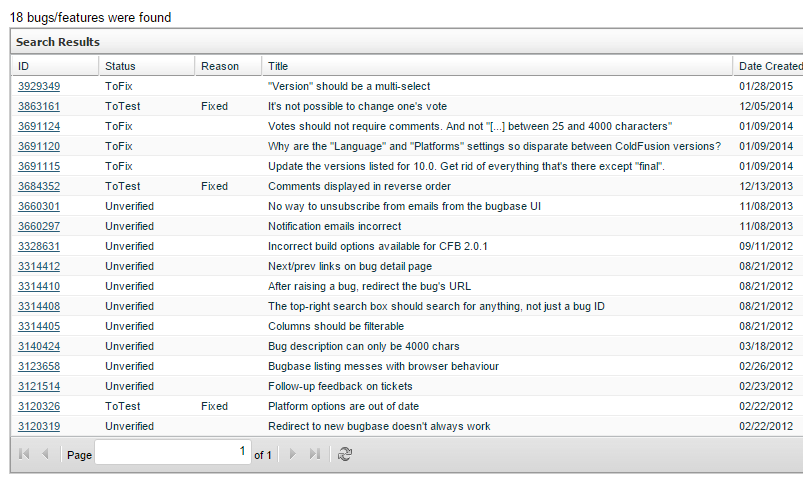This screenshot has width=803, height=477.
Task: Open bug 3863161 link
Action: [39, 106]
